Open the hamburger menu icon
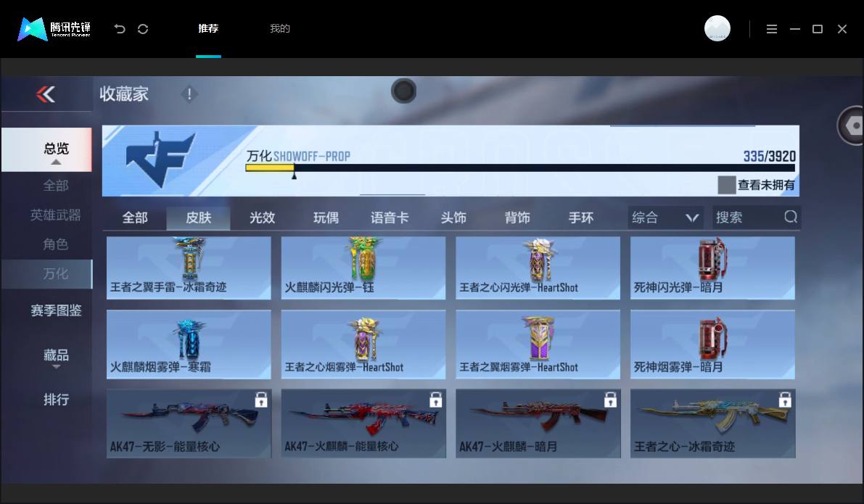The image size is (864, 504). pyautogui.click(x=771, y=28)
